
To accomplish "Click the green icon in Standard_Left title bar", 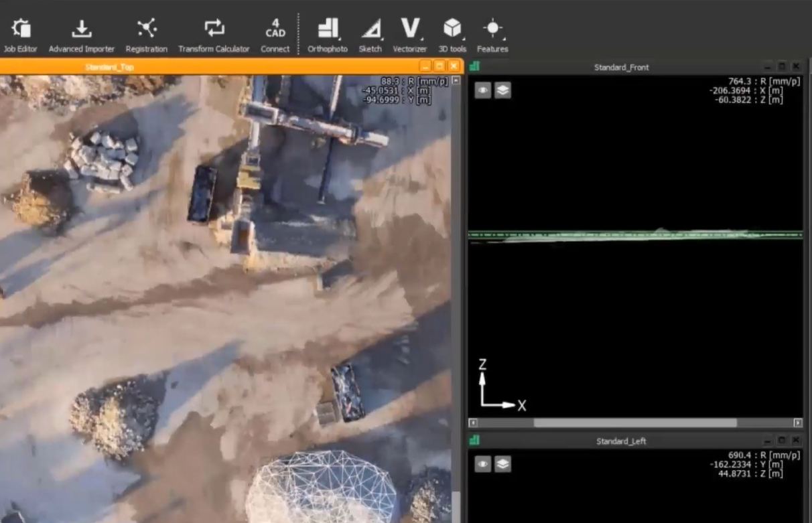I will click(x=474, y=441).
